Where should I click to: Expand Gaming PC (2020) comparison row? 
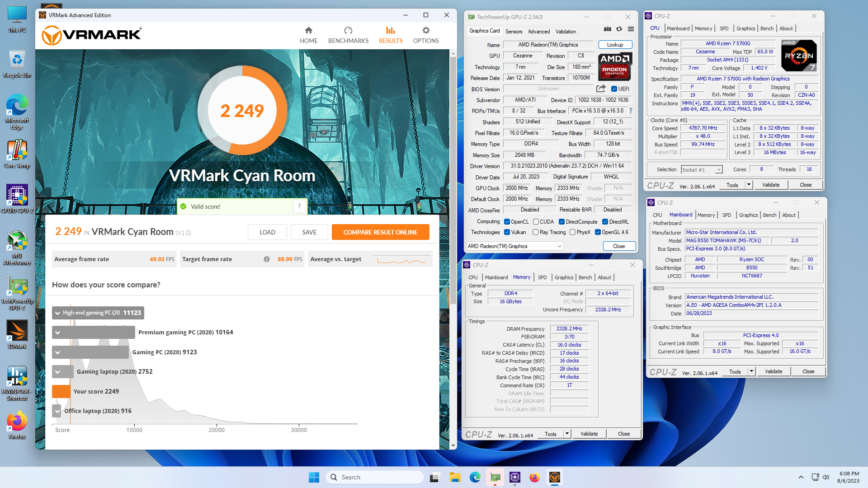click(x=57, y=352)
